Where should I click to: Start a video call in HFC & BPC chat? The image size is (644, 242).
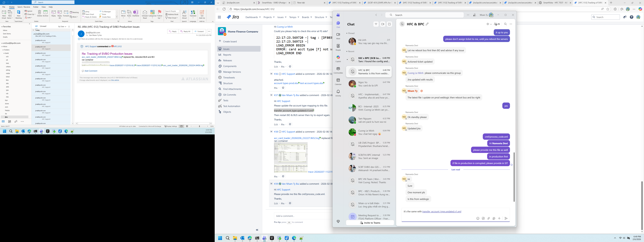(383, 24)
